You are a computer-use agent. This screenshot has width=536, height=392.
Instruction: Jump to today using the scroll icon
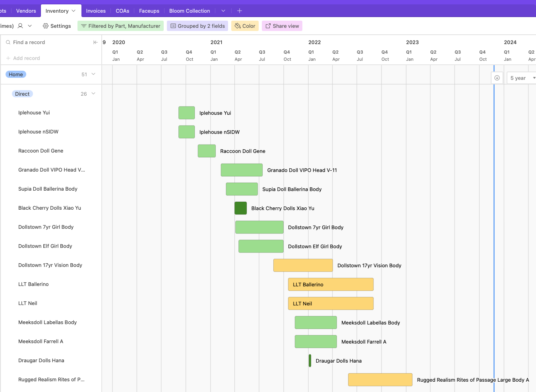[x=497, y=78]
